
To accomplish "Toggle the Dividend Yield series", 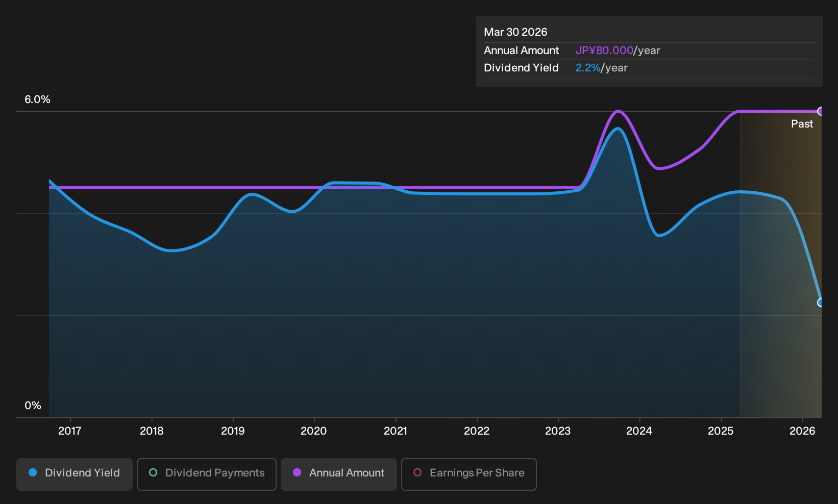I will pyautogui.click(x=75, y=474).
